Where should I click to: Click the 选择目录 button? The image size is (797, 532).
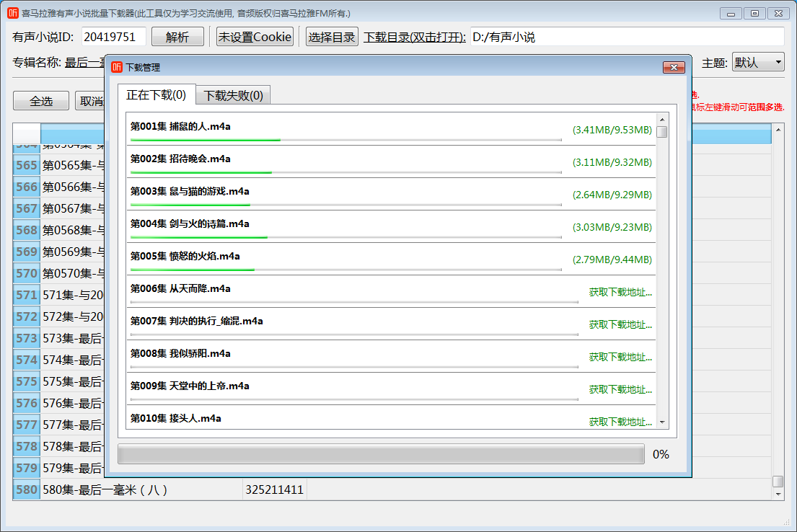click(332, 37)
